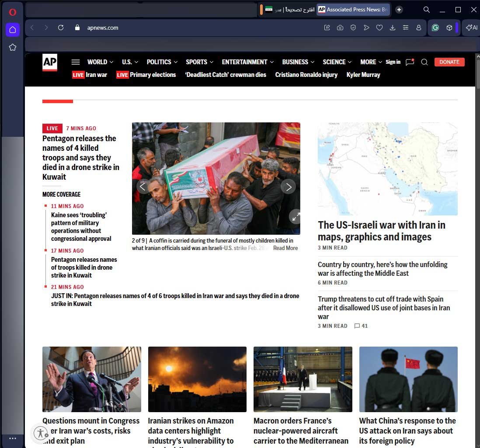This screenshot has width=480, height=448.
Task: Switch to the Arabic-titled browser tab
Action: [x=289, y=10]
